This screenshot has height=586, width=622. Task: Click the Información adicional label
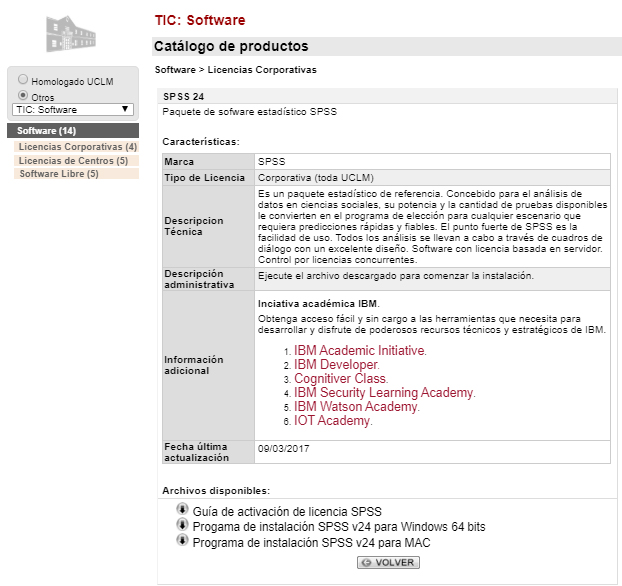[x=194, y=365]
